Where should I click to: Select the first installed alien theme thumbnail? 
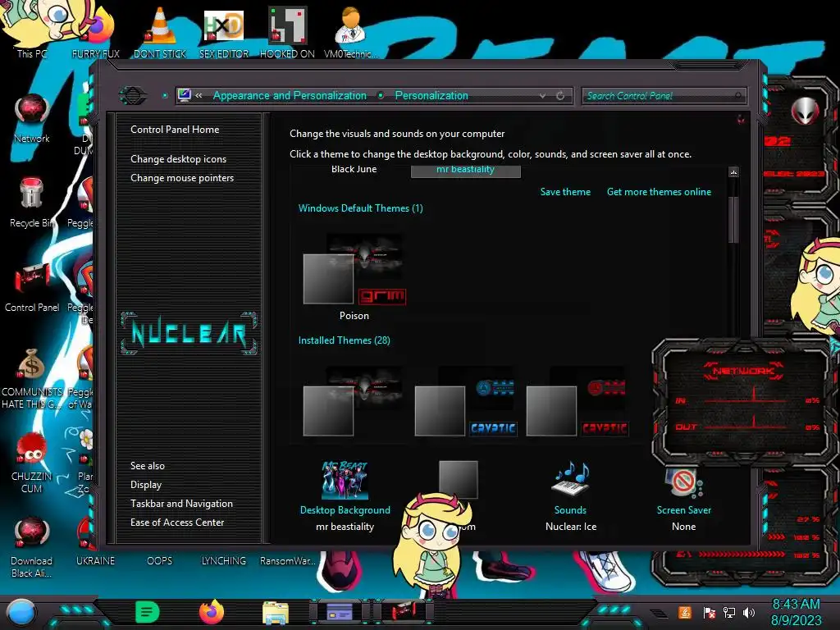[354, 402]
